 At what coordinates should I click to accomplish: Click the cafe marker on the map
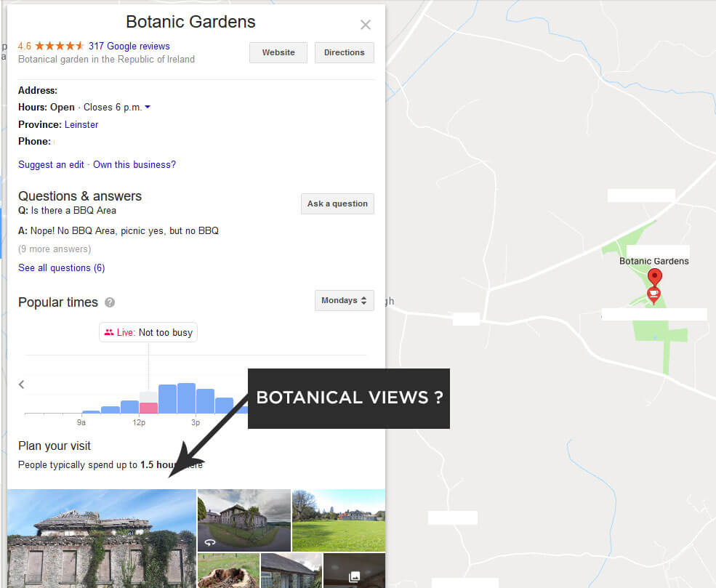[653, 294]
